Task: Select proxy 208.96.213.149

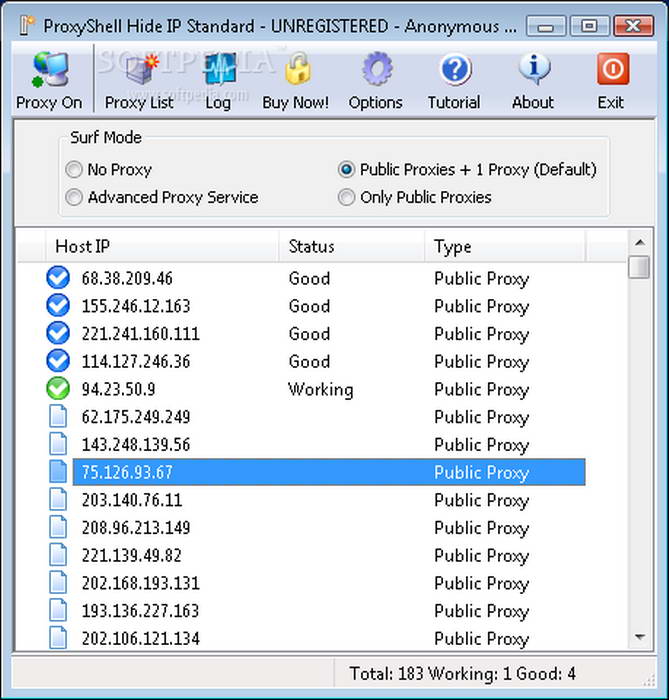Action: click(136, 528)
